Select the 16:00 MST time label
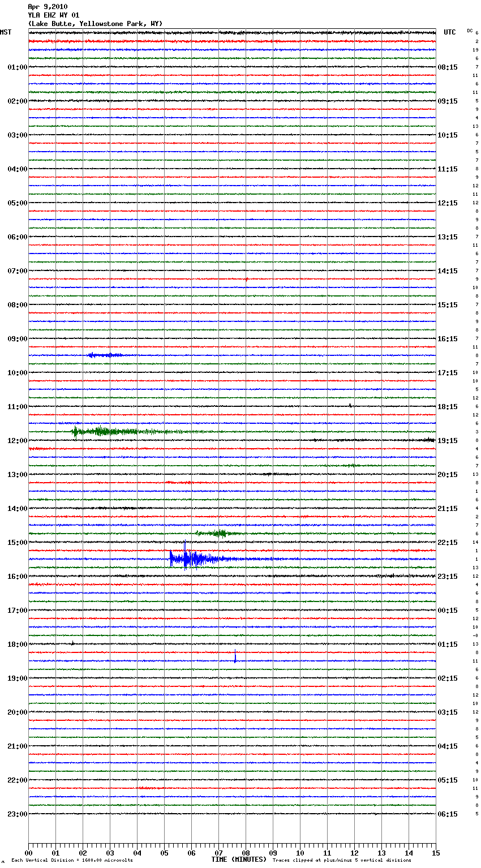The width and height of the screenshot is (481, 868). (x=18, y=577)
